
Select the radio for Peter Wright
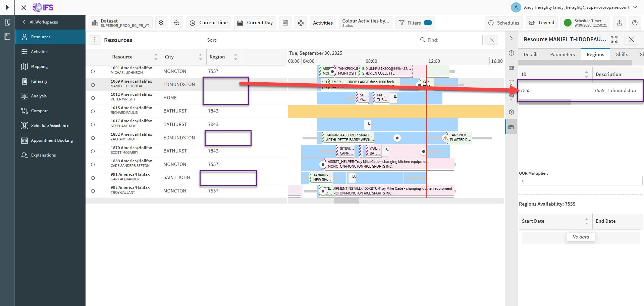[93, 98]
